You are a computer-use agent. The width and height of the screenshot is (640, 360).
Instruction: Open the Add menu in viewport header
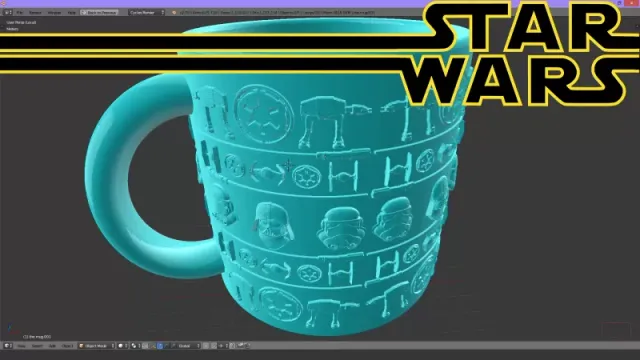click(x=52, y=346)
